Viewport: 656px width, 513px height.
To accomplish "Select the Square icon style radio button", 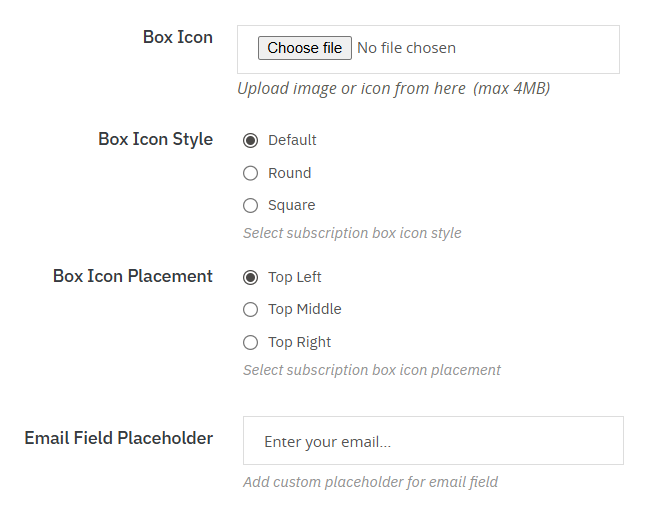I will (251, 205).
